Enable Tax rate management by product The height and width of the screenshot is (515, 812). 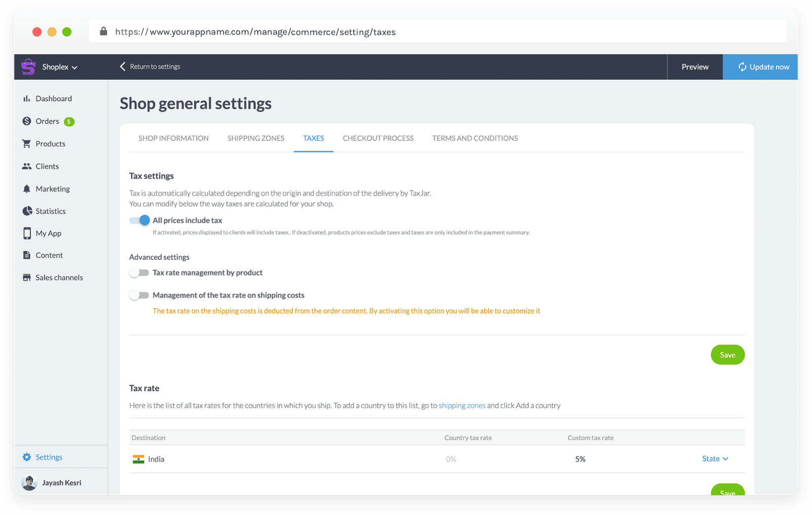point(139,273)
